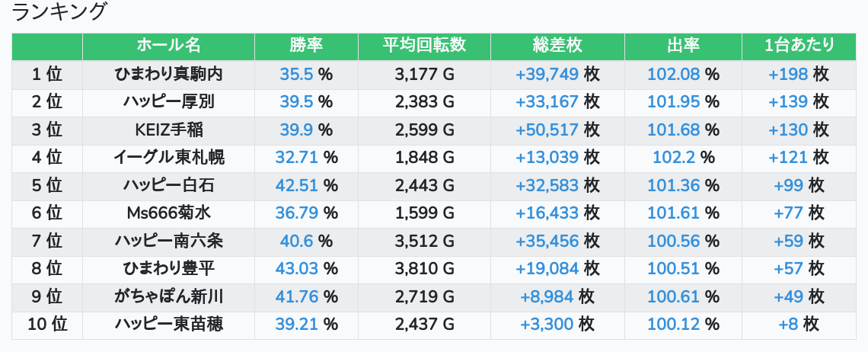The width and height of the screenshot is (868, 352).
Task: Select the +35,456 total difference value
Action: pyautogui.click(x=547, y=242)
